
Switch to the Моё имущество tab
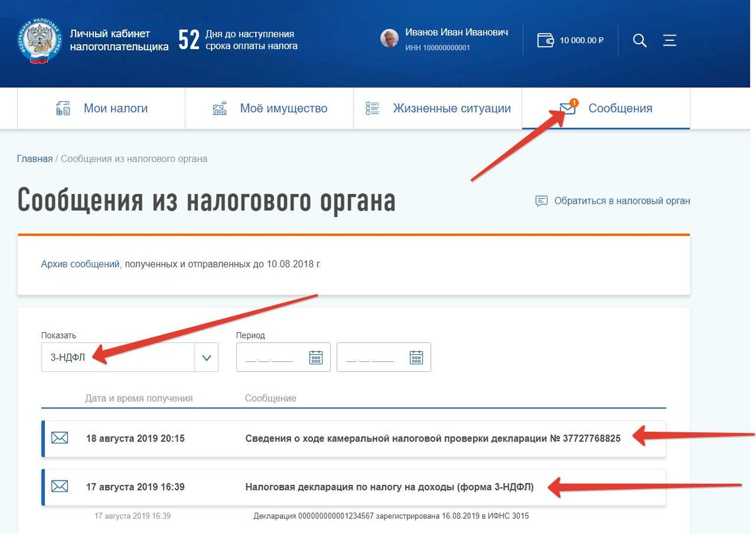270,108
